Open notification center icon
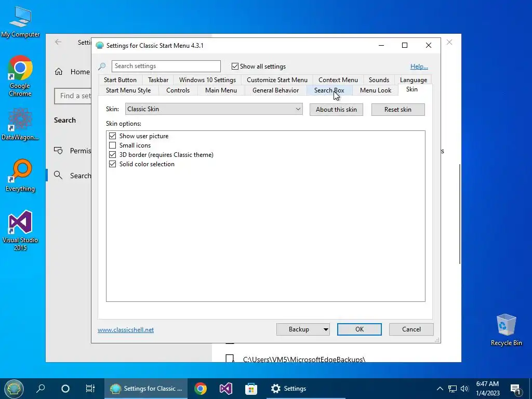Image resolution: width=532 pixels, height=399 pixels. pyautogui.click(x=515, y=389)
